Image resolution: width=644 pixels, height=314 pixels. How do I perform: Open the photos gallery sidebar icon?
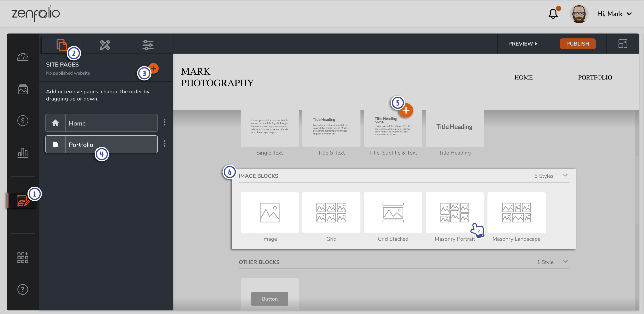(23, 89)
